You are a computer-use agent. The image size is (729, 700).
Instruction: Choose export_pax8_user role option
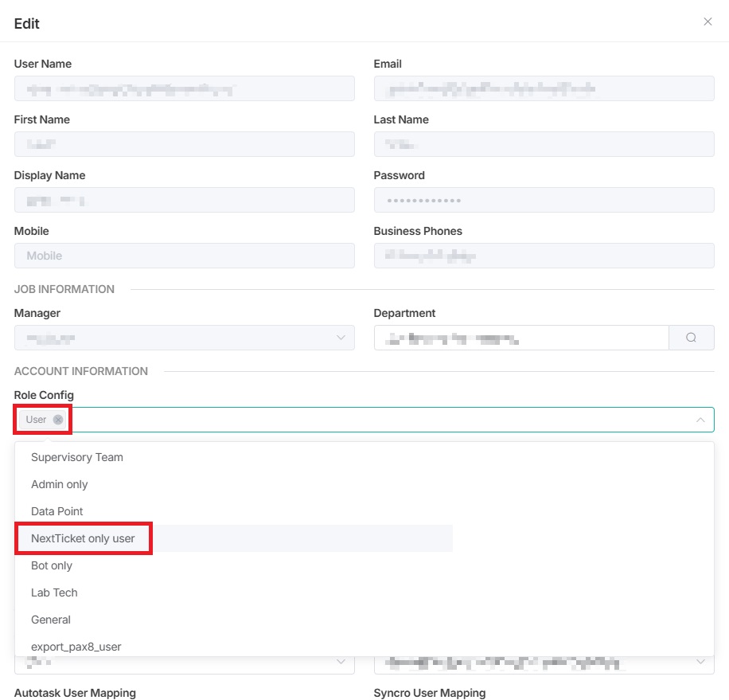tap(76, 647)
